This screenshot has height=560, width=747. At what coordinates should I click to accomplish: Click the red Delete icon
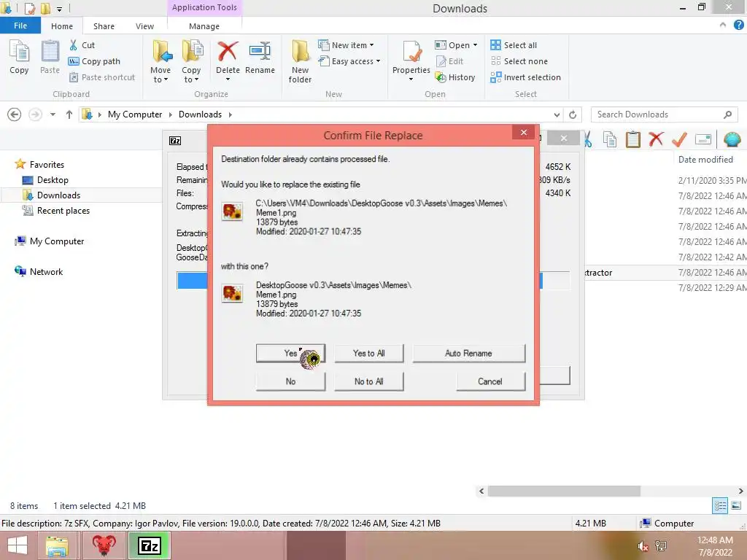coord(228,52)
